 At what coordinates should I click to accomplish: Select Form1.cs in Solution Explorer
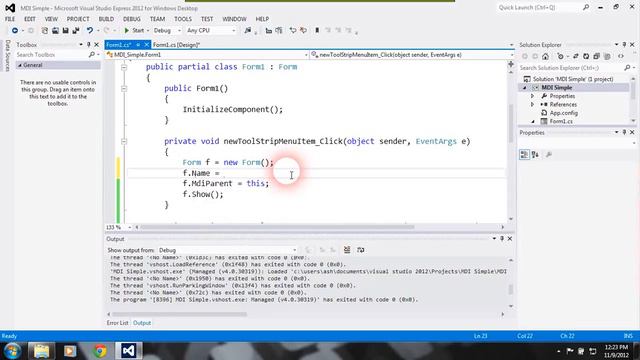[561, 121]
